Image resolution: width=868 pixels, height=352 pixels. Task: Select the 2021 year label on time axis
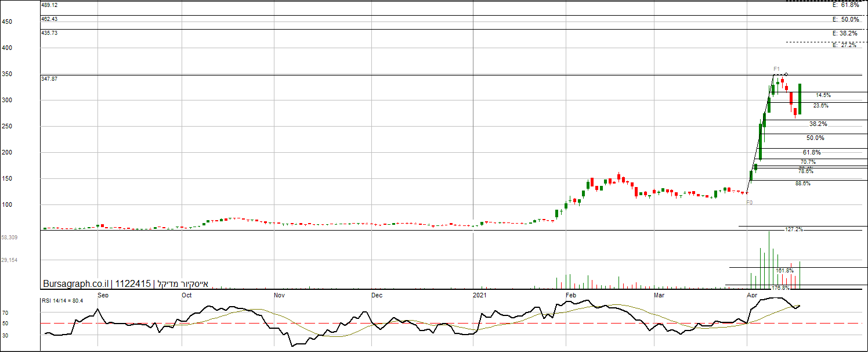pyautogui.click(x=480, y=295)
